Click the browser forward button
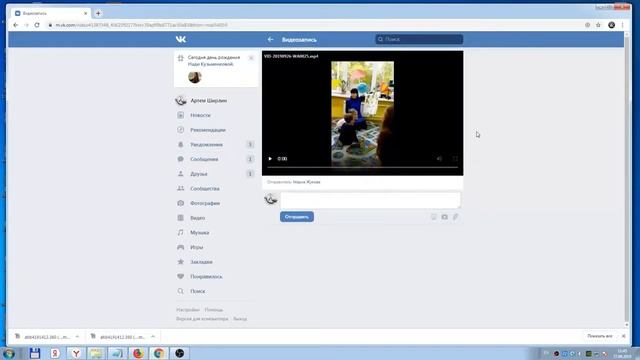The width and height of the screenshot is (640, 360). [26, 25]
